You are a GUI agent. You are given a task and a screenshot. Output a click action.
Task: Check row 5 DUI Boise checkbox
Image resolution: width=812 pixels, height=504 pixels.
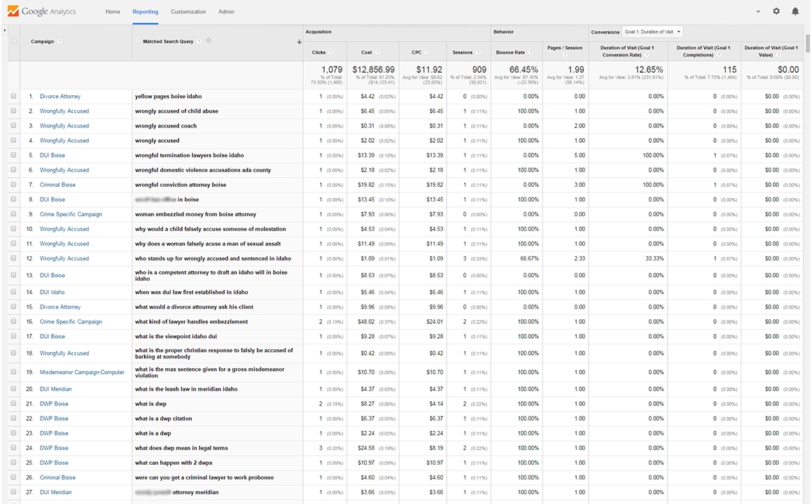tap(13, 155)
